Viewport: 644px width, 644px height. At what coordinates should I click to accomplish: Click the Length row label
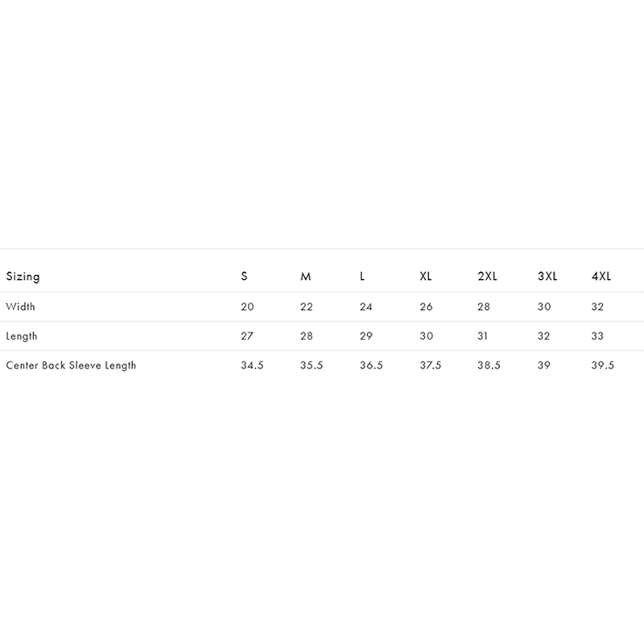point(22,336)
